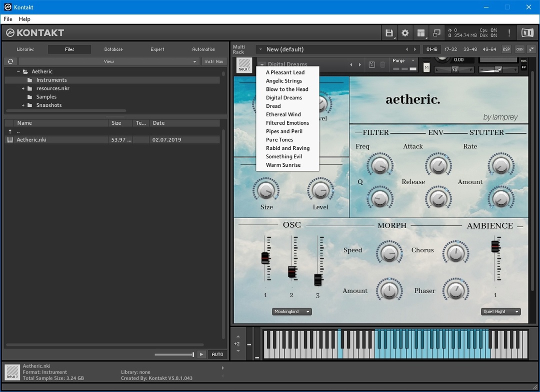The height and width of the screenshot is (392, 540).
Task: Toggle the KSP multi-script button
Action: tap(506, 49)
